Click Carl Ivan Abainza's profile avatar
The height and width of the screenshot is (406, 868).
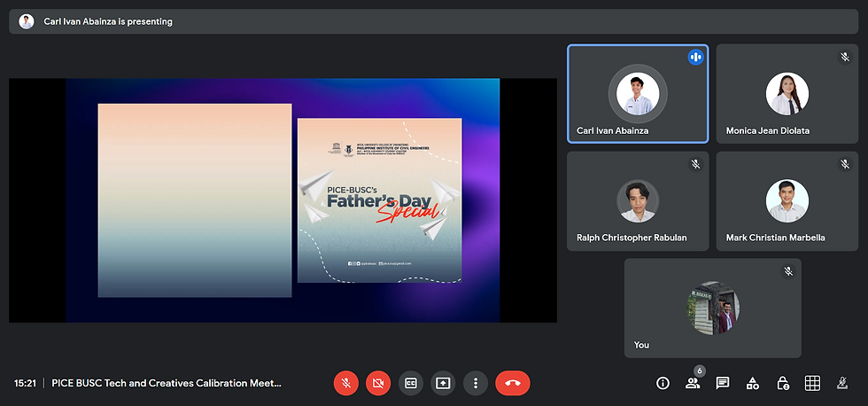638,94
